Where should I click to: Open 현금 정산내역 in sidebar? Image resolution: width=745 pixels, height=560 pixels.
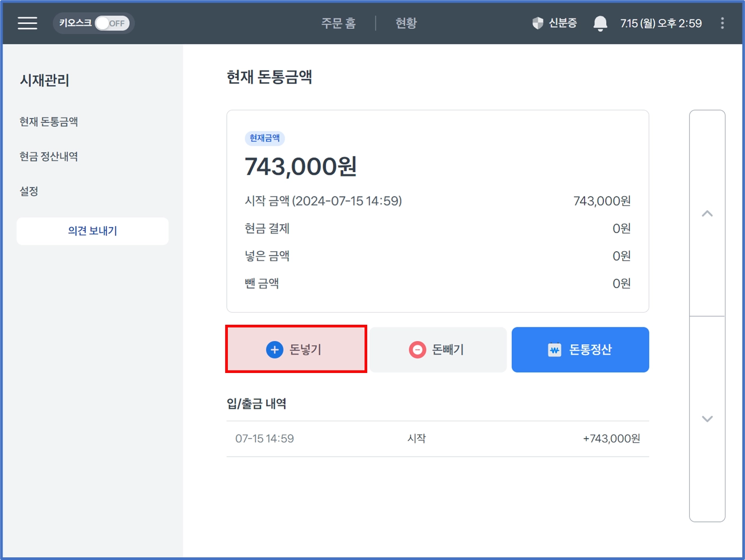pos(49,157)
